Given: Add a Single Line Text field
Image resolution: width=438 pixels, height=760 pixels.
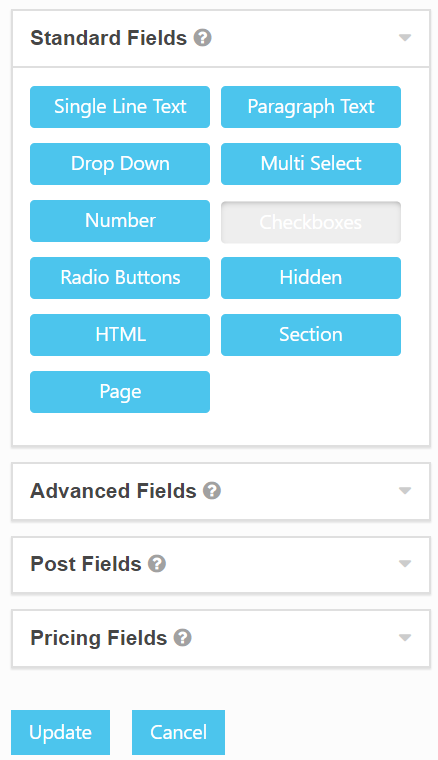Looking at the screenshot, I should [120, 107].
